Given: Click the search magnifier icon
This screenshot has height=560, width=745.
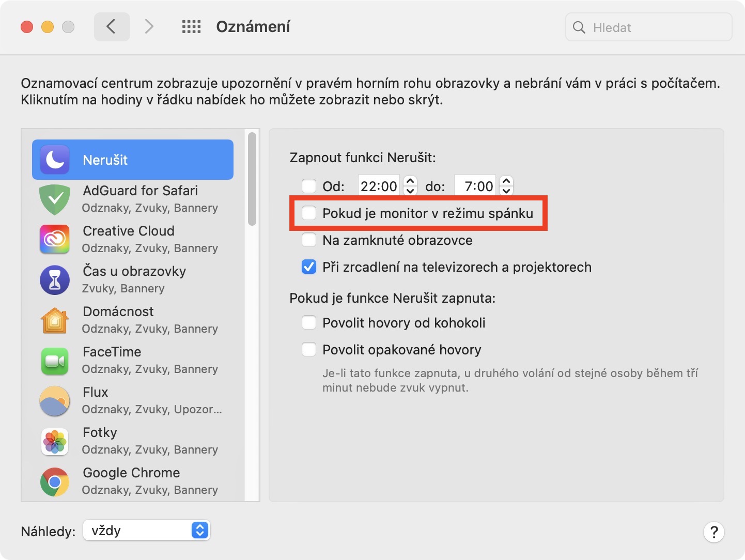Looking at the screenshot, I should click(579, 27).
